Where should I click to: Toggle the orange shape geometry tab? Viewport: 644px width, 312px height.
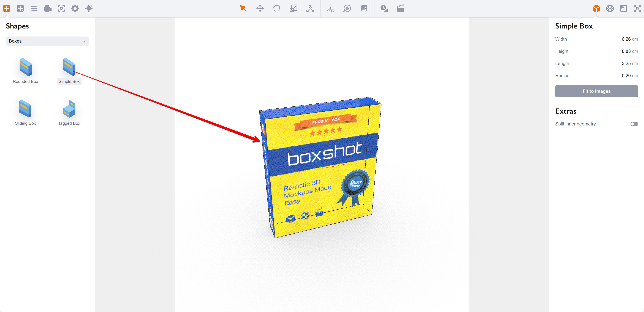coord(596,9)
